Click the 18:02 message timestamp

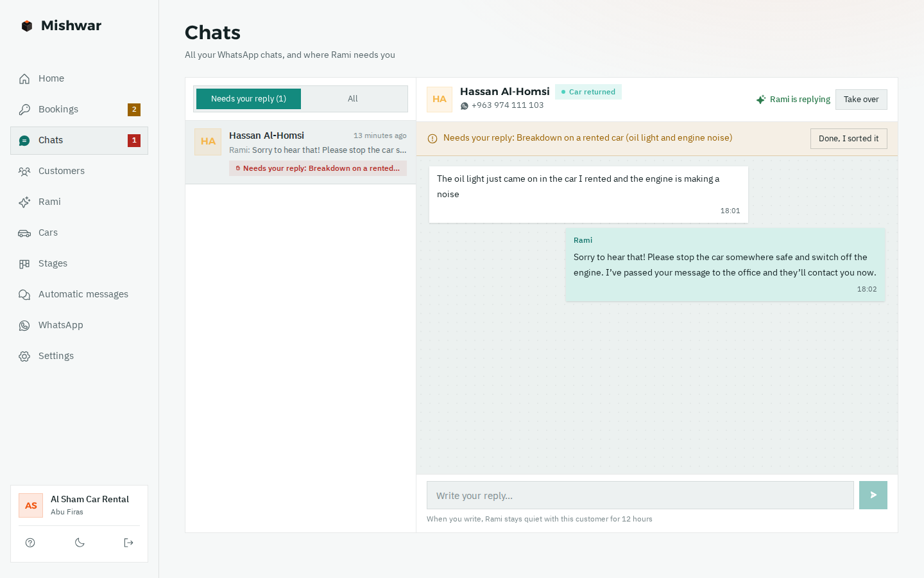point(867,289)
